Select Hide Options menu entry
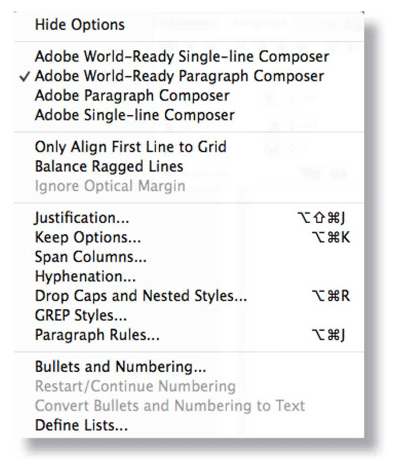Screen dimensions: 400x471 coord(189,25)
